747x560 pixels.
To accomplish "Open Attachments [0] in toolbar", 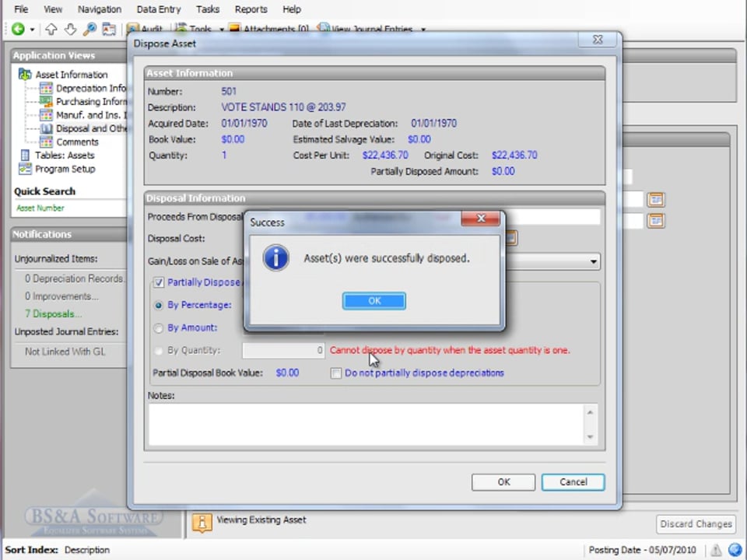I will point(268,30).
